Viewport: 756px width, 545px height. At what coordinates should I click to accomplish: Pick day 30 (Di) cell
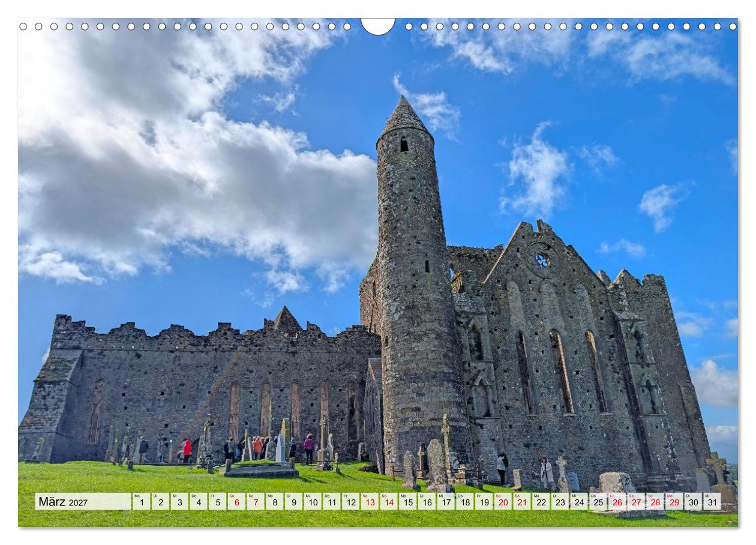tap(694, 502)
